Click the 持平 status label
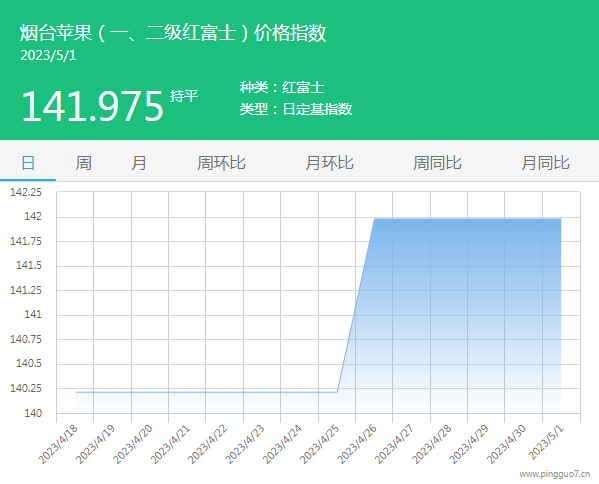The image size is (599, 484). click(x=184, y=96)
